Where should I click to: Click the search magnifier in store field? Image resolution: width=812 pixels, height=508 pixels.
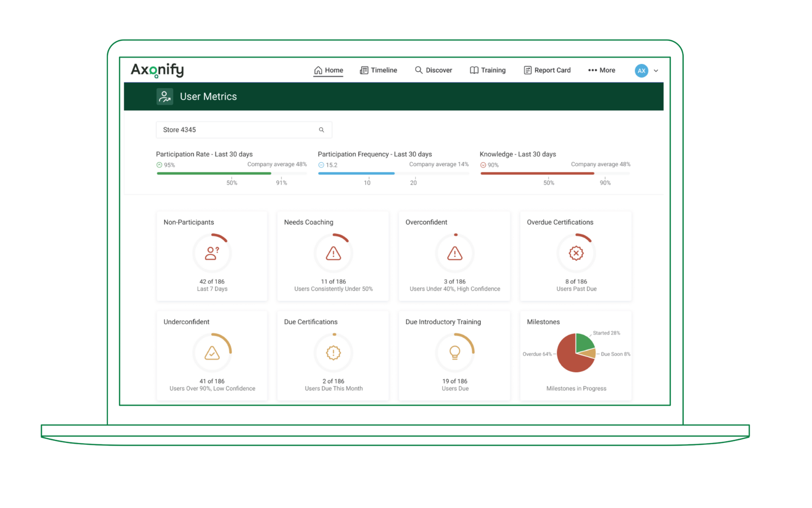tap(321, 130)
